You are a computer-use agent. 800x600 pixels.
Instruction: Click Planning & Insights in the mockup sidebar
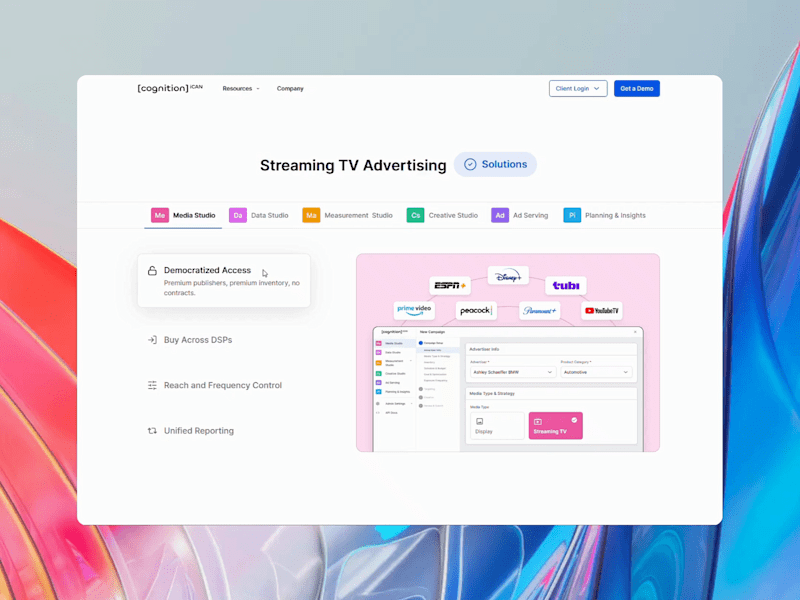pyautogui.click(x=394, y=392)
